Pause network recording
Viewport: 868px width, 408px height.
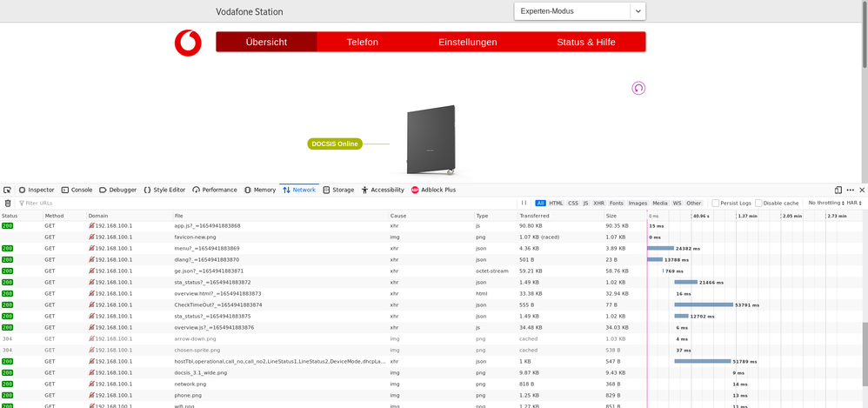click(x=524, y=204)
